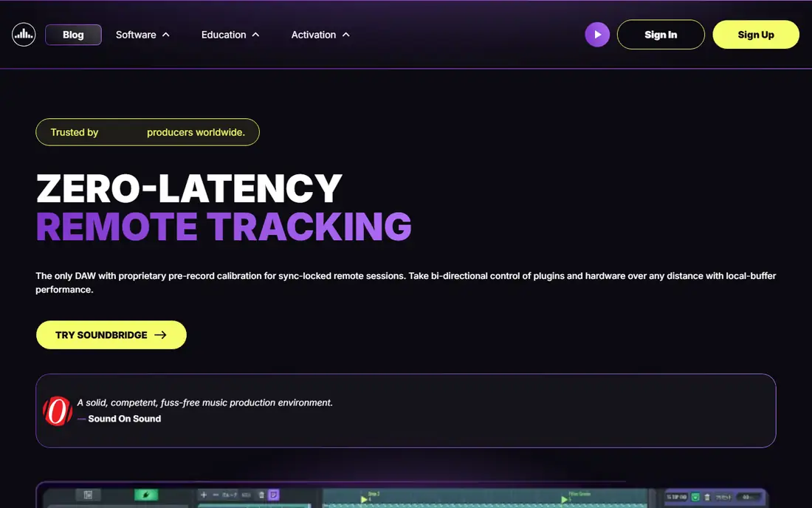Click the purple play button
The image size is (812, 508).
point(597,35)
